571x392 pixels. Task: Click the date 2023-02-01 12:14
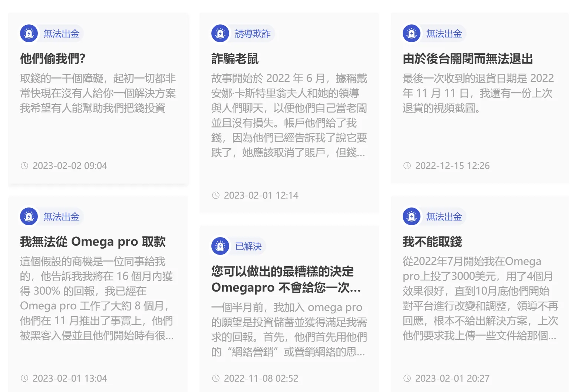pos(261,195)
